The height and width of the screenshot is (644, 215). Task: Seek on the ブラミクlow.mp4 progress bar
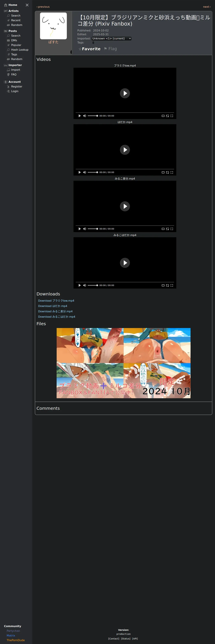[125, 113]
